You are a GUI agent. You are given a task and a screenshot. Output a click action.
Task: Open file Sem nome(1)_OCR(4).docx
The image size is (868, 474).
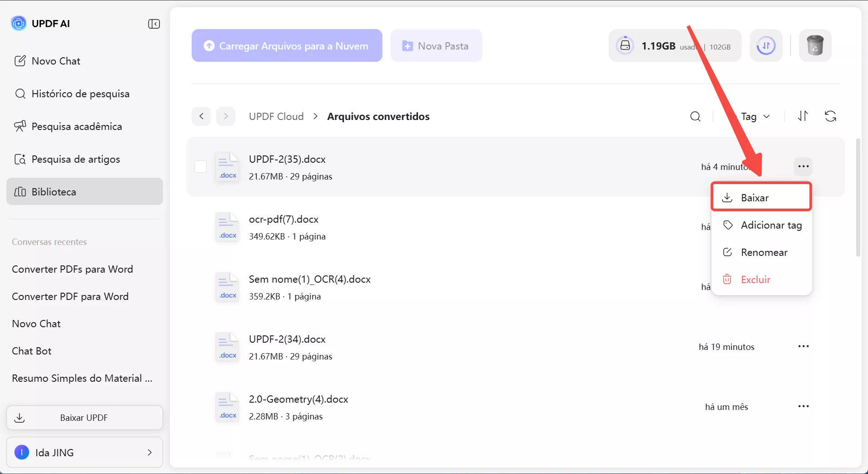[x=310, y=279]
